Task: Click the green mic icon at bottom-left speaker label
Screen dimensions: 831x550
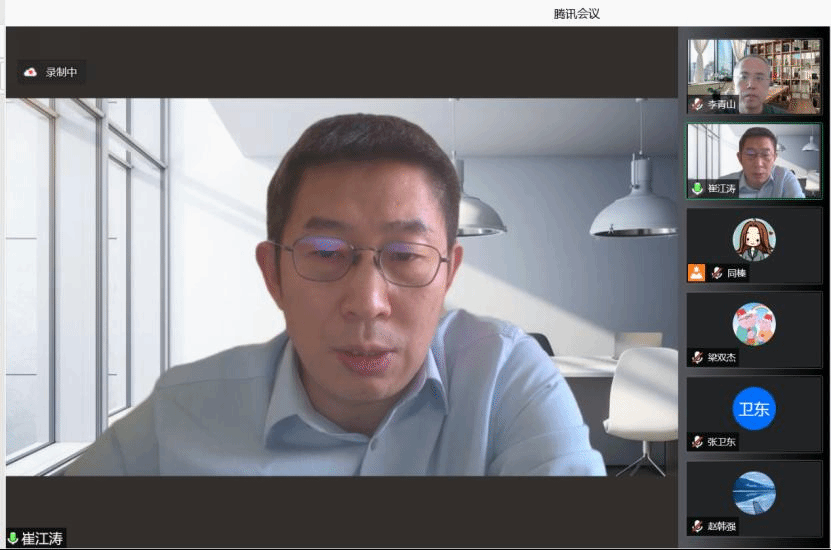Action: pyautogui.click(x=13, y=539)
